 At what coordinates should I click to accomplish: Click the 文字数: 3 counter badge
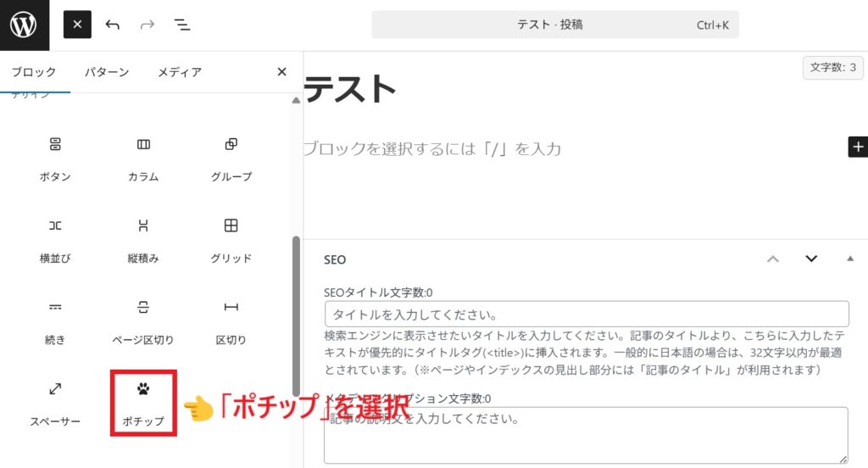coord(832,68)
